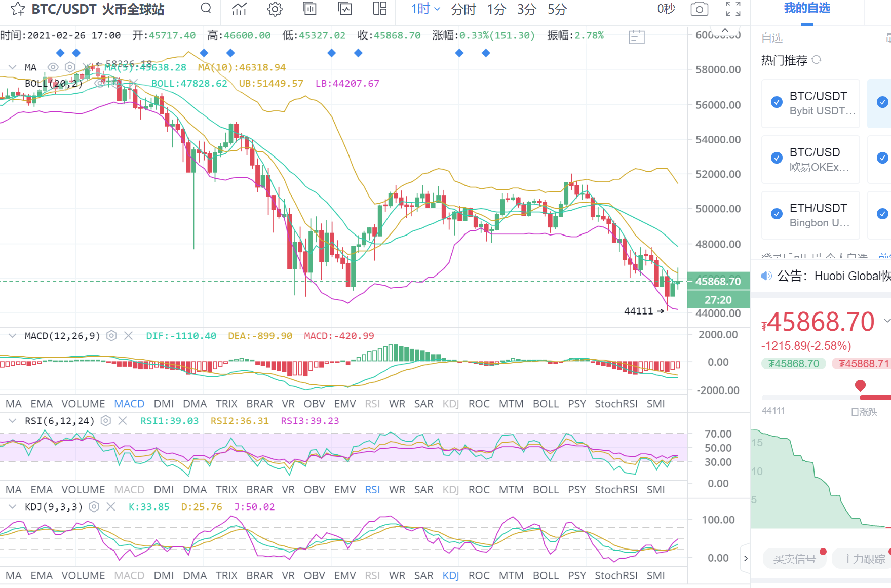The width and height of the screenshot is (891, 588).
Task: Enter fullscreen chart mode
Action: (732, 9)
